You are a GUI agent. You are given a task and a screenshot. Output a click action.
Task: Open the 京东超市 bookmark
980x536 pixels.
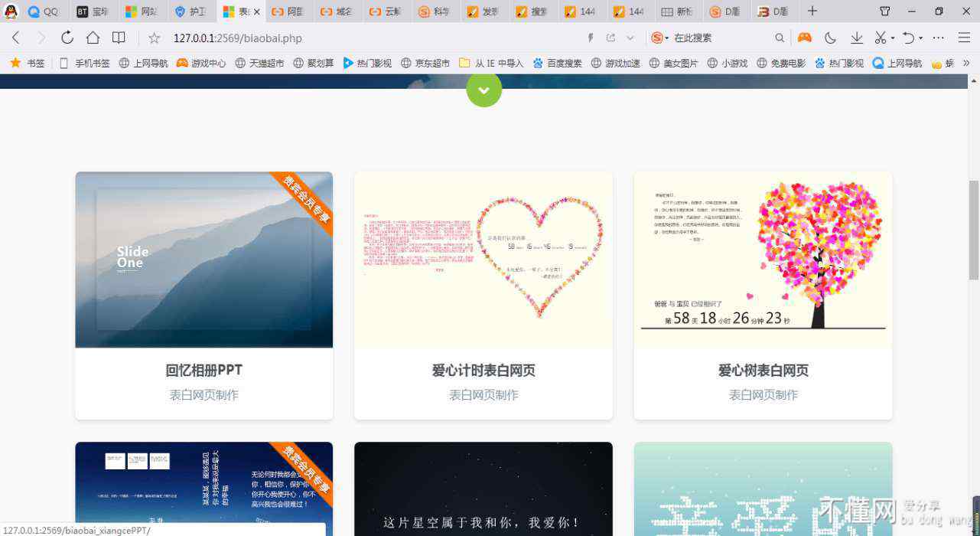pos(426,64)
